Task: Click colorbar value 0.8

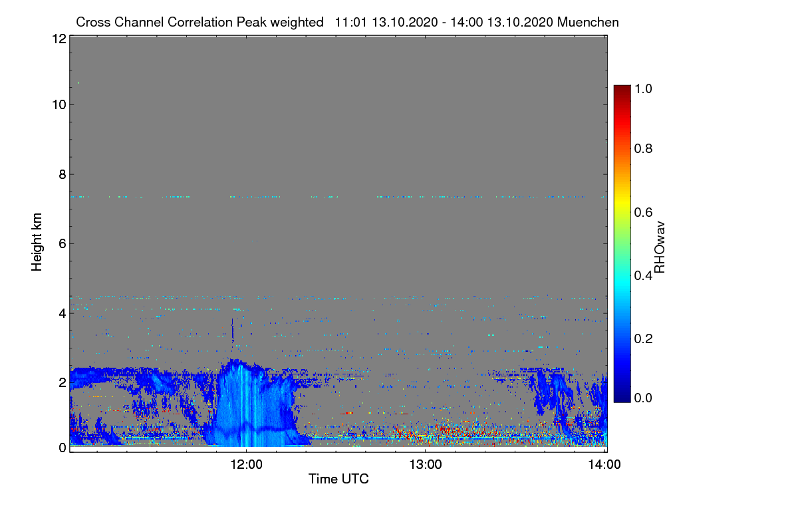Action: [643, 148]
